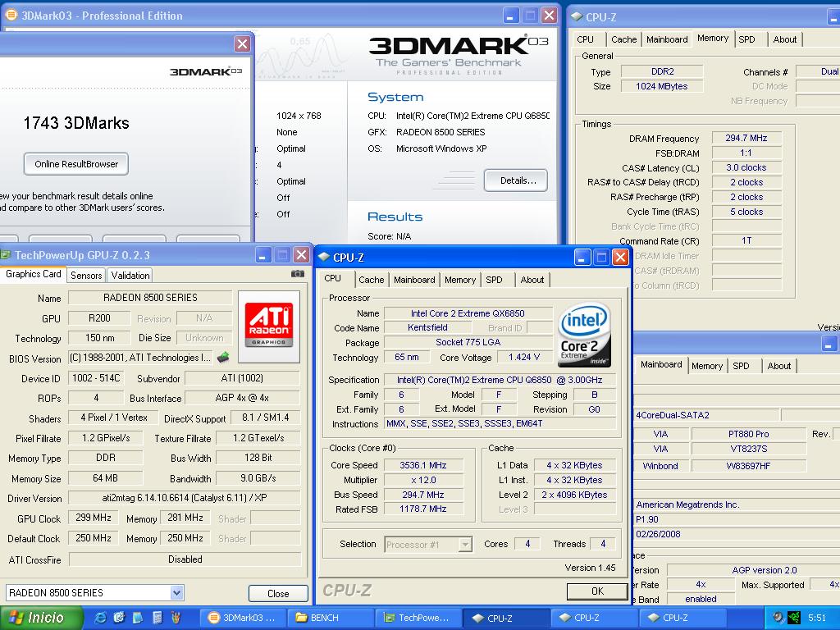The image size is (840, 630).
Task: Click the second quick launch icon beside Internet Explorer
Action: (119, 618)
